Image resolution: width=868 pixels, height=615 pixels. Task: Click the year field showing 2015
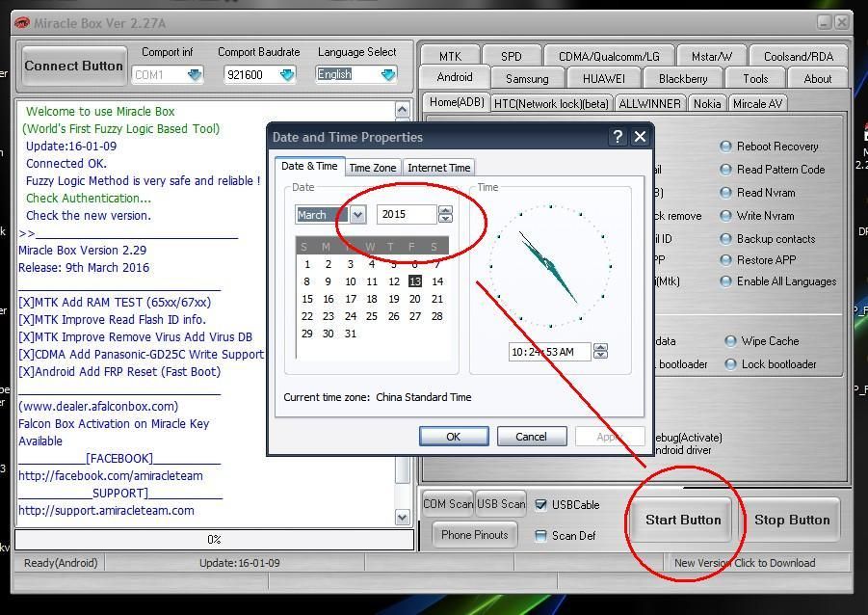pyautogui.click(x=407, y=214)
